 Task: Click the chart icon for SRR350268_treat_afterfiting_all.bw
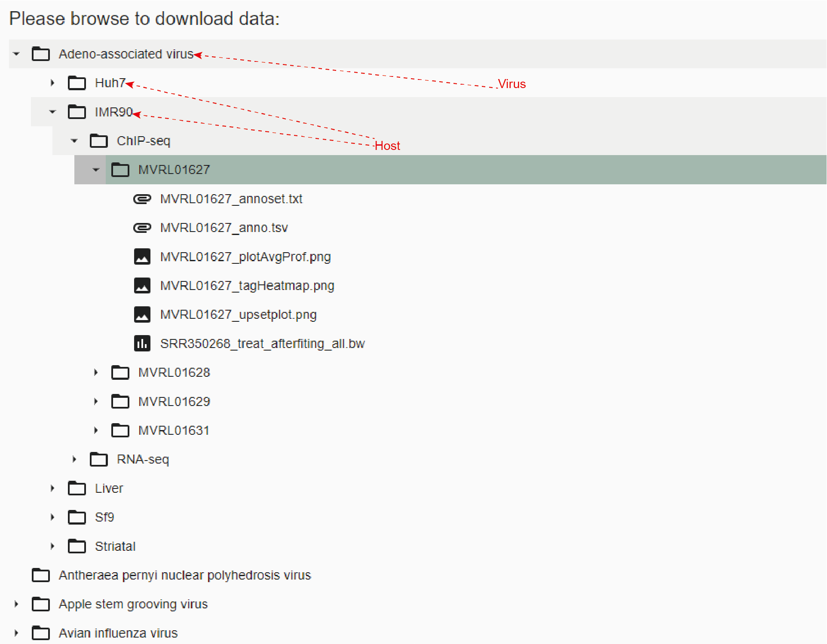click(x=142, y=343)
